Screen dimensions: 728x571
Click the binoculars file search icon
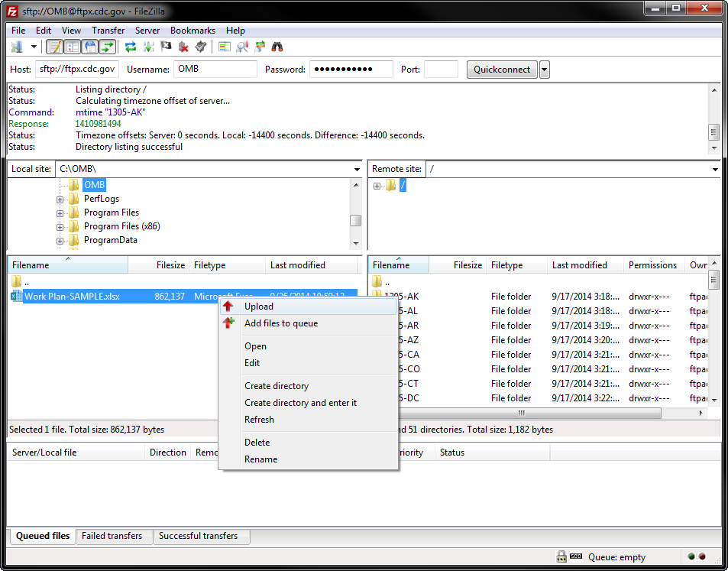[x=277, y=47]
